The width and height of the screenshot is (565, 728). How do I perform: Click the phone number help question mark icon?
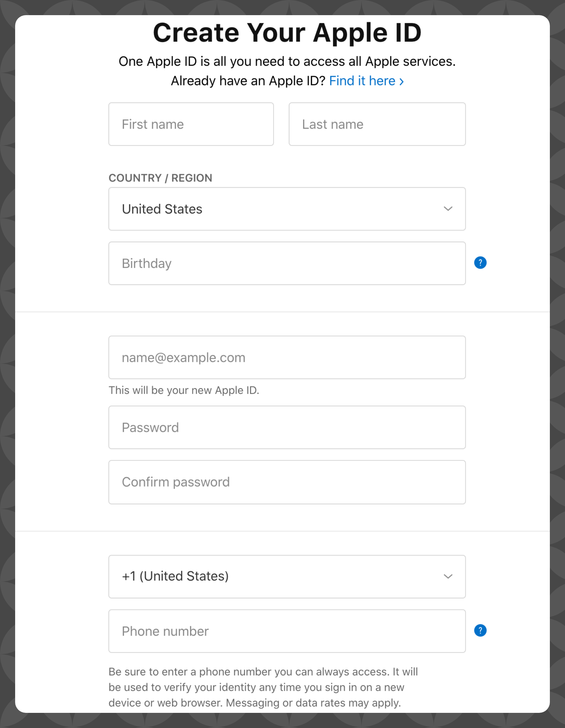[480, 630]
